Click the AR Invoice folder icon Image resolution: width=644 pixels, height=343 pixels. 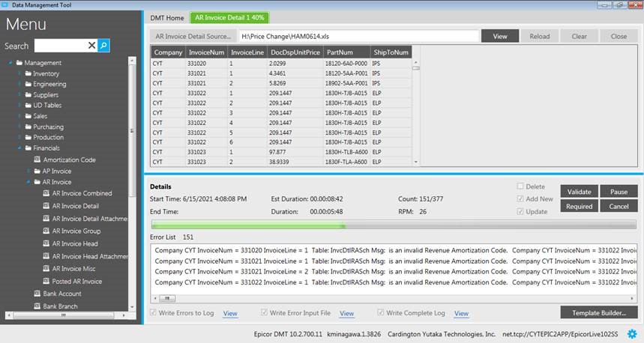coord(37,182)
